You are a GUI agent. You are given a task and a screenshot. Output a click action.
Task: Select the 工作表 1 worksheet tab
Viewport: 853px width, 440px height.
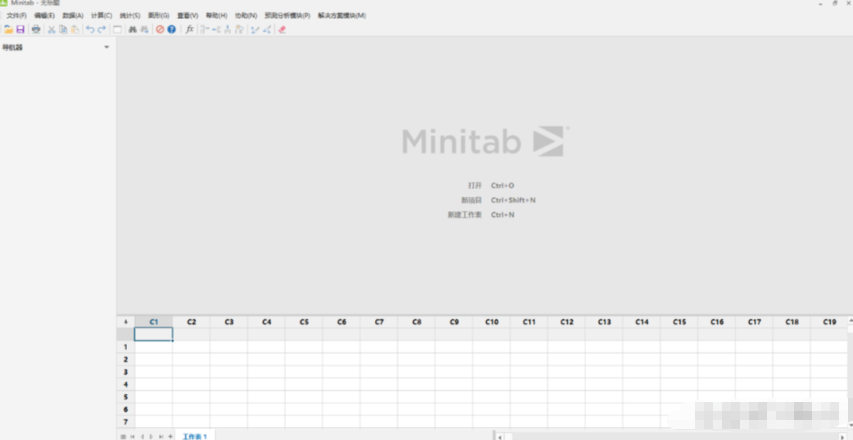pyautogui.click(x=195, y=436)
